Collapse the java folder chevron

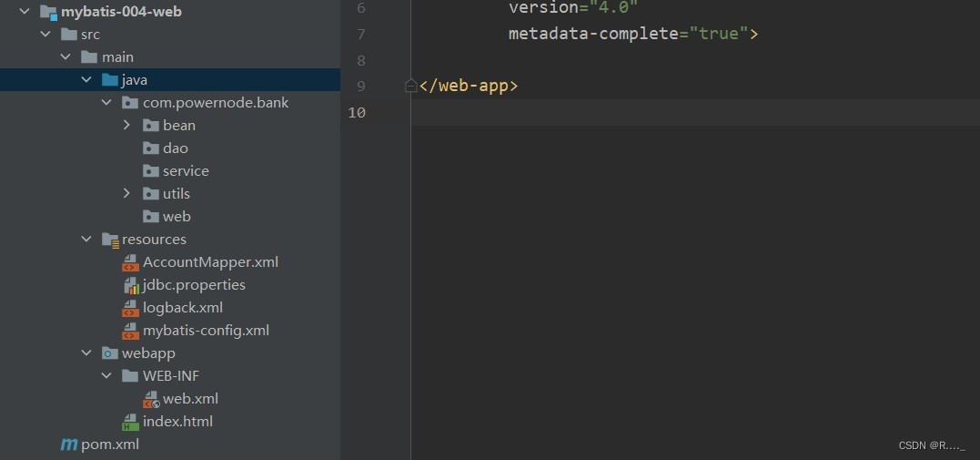point(86,79)
